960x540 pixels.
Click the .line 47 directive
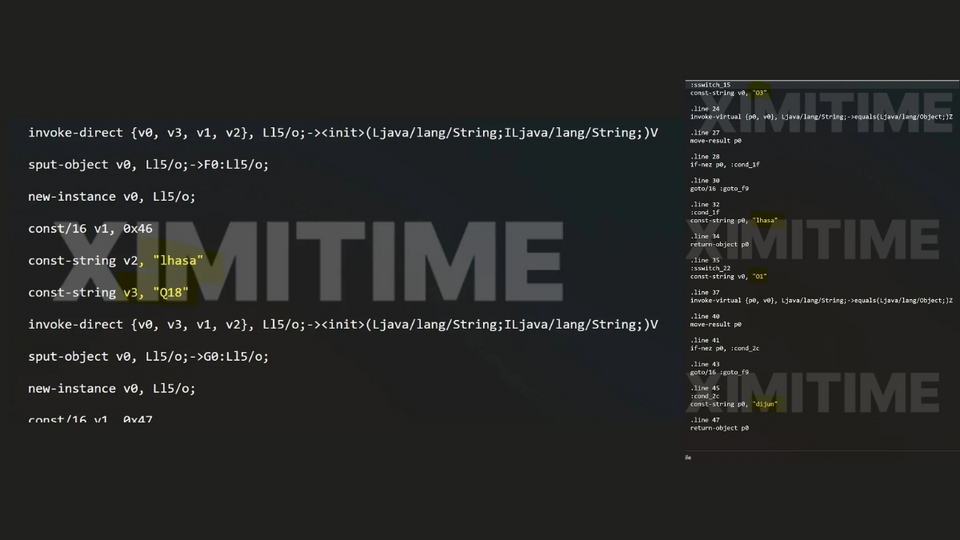[x=705, y=420]
